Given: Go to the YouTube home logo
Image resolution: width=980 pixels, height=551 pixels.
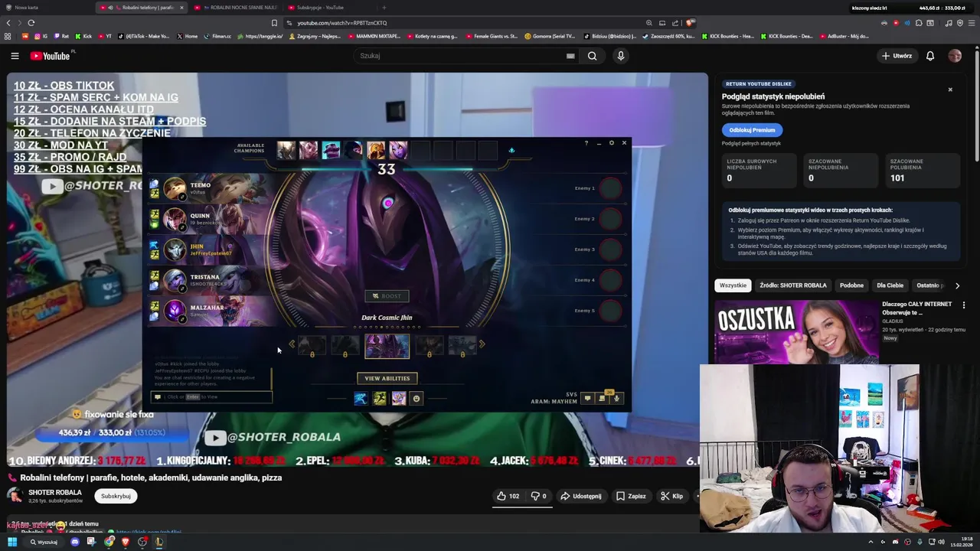Looking at the screenshot, I should [x=50, y=56].
